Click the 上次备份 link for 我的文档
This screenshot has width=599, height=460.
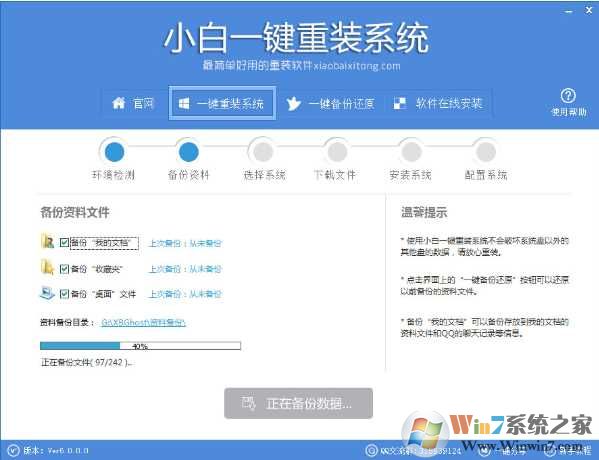[185, 243]
